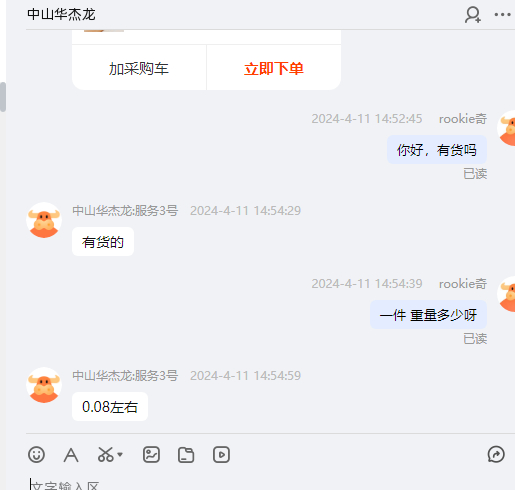Send an image using the picture icon
Screen dimensions: 515x490
click(x=151, y=455)
